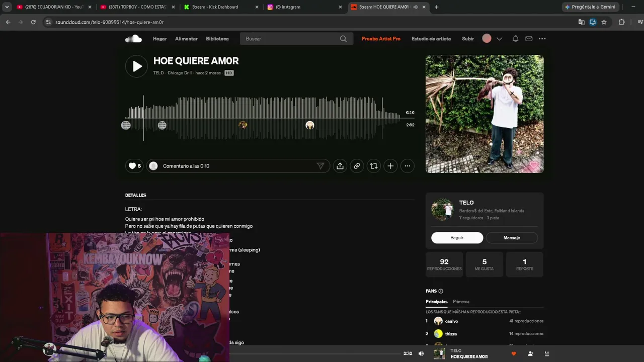
Task: Open a new browser tab
Action: click(436, 7)
